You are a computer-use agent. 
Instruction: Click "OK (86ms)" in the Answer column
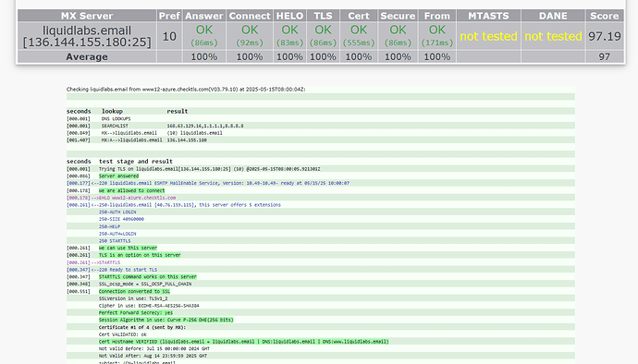tap(203, 36)
